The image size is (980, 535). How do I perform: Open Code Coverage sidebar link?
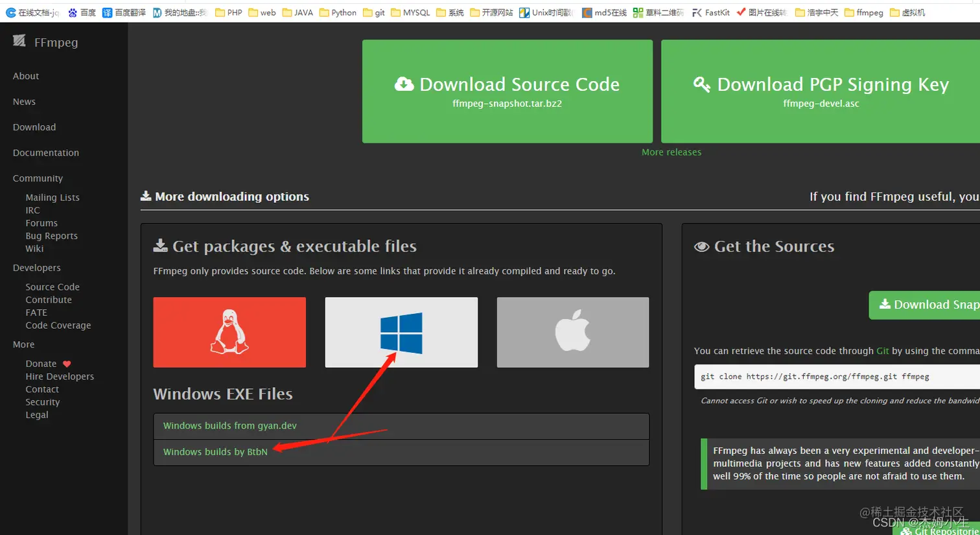point(58,326)
